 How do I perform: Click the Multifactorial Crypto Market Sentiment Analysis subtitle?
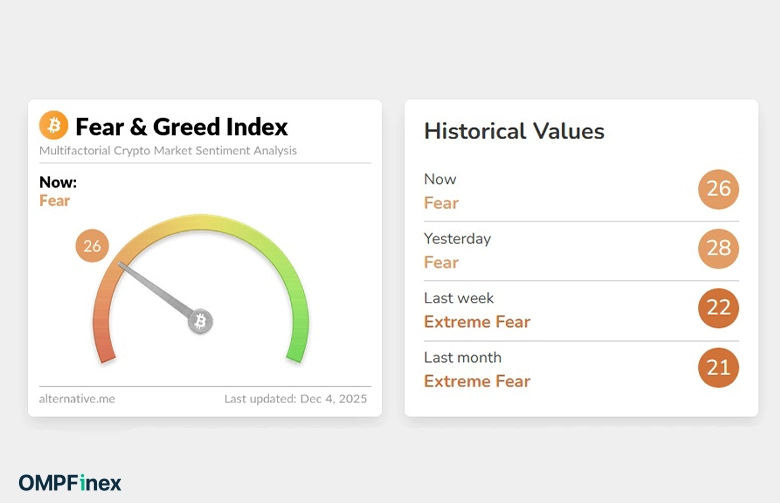coord(168,151)
